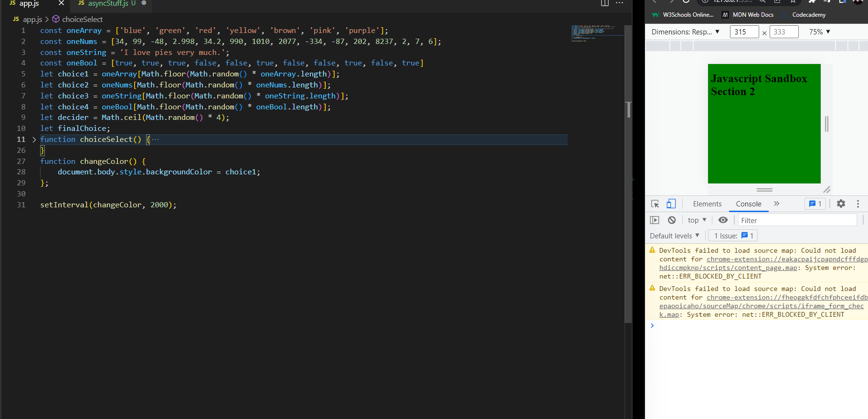Click the unsaved dot on asyncStuff.js tab

click(144, 3)
